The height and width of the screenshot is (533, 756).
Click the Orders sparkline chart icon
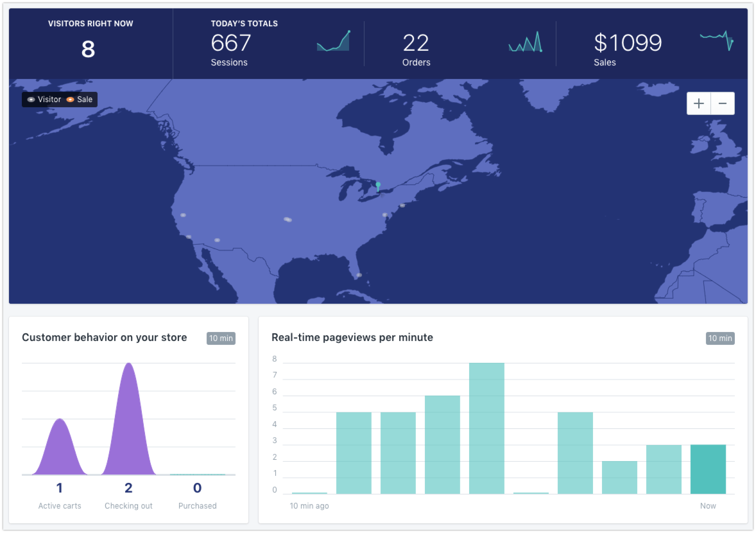click(x=526, y=42)
